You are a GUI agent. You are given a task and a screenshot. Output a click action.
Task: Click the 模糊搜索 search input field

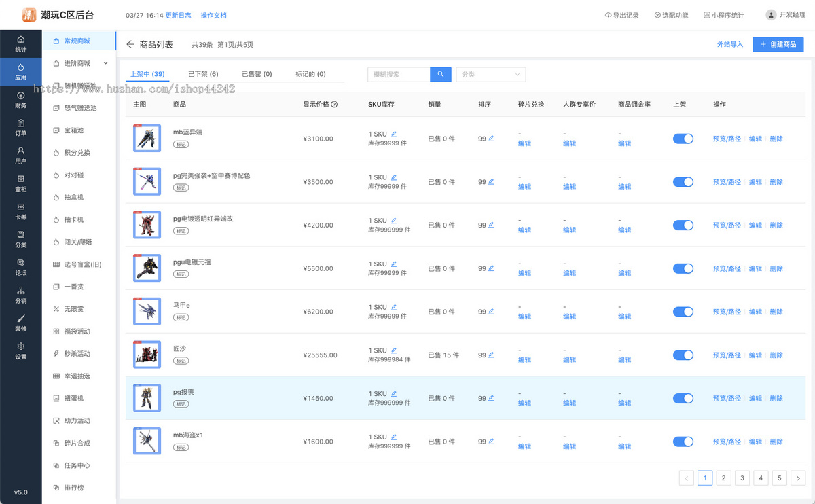399,74
